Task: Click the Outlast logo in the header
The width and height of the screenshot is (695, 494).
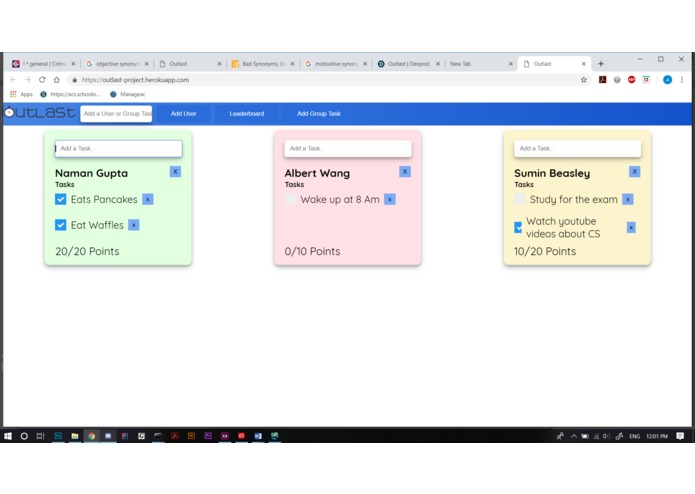Action: (x=40, y=113)
